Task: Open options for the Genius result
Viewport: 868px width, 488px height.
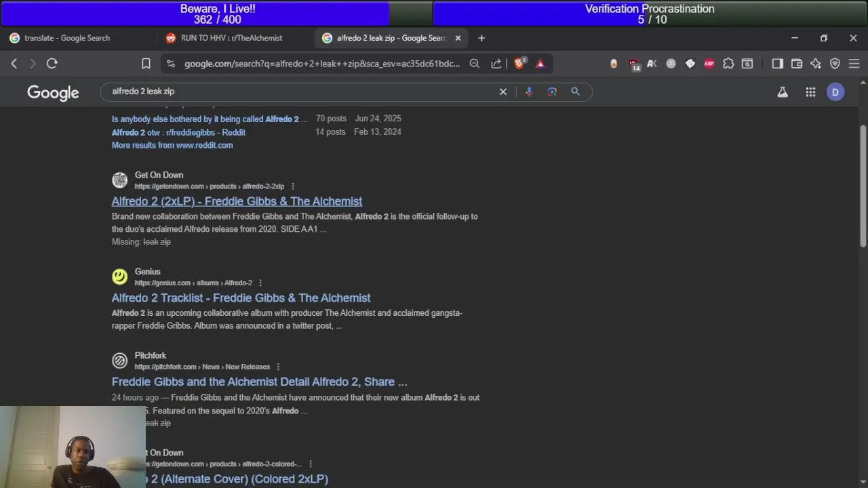Action: pos(260,283)
